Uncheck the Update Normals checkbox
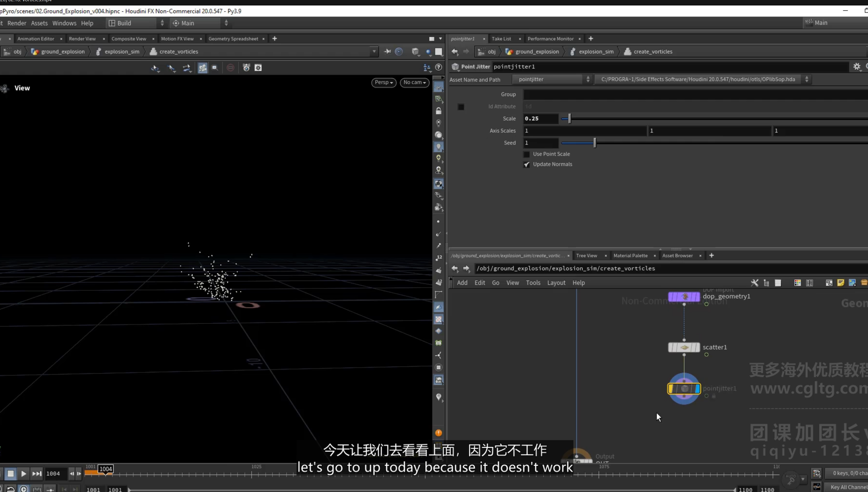Viewport: 868px width, 492px height. tap(527, 165)
